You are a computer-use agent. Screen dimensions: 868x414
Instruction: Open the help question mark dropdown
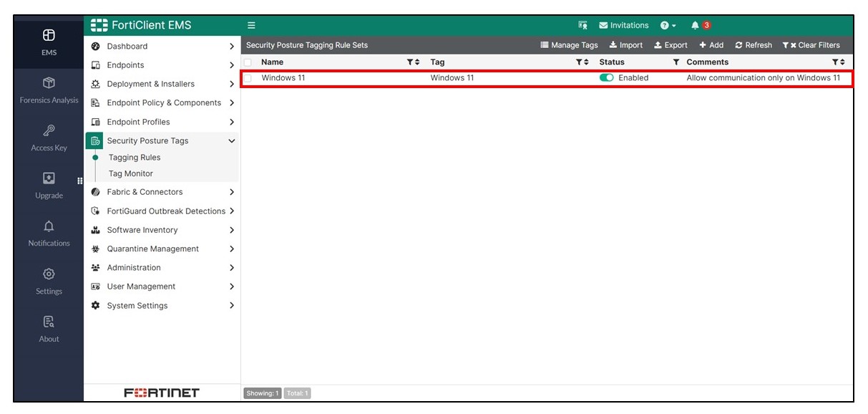tap(668, 25)
